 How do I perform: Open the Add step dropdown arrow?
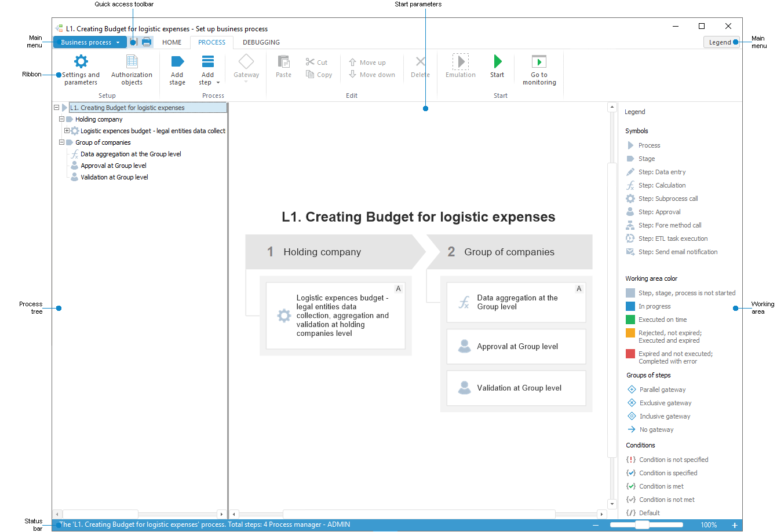click(217, 82)
